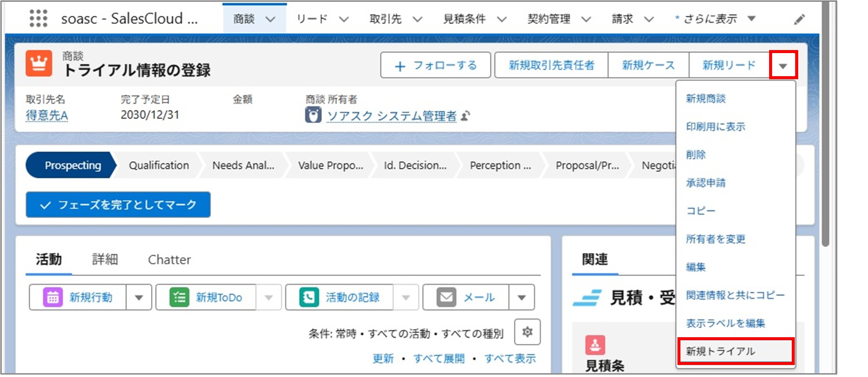Click the すべて表示 link
Image resolution: width=868 pixels, height=377 pixels.
[510, 359]
